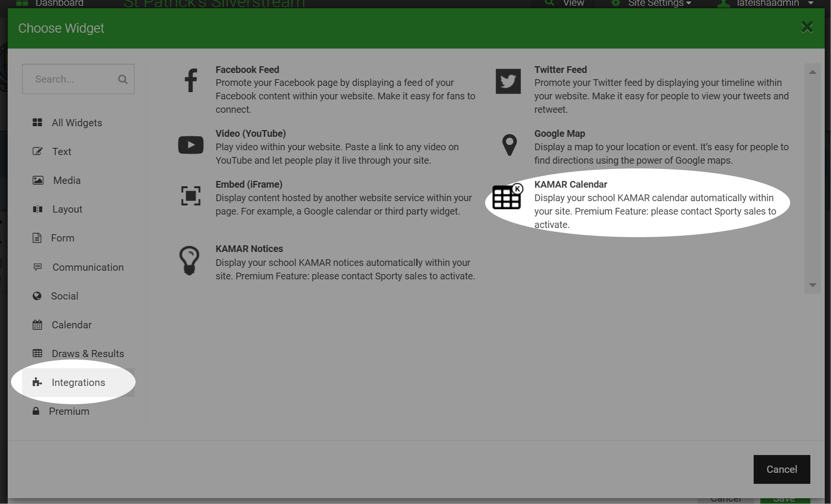The height and width of the screenshot is (504, 831).
Task: Open the Communication category
Action: 78,267
